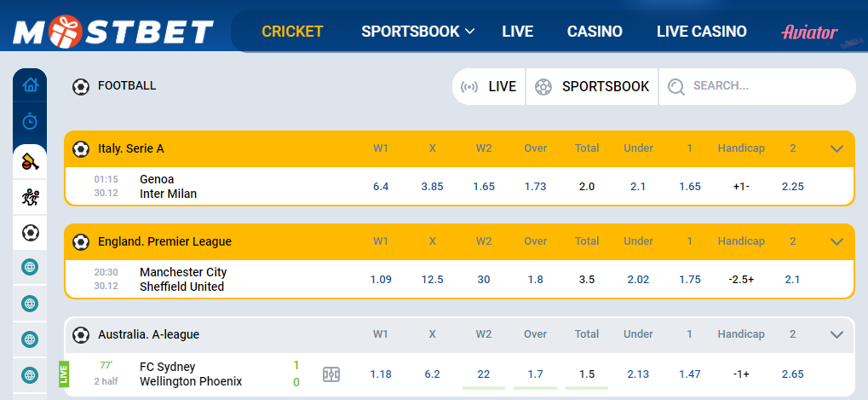Select W1 odds 1.09 for Manchester City
Image resolution: width=868 pixels, height=400 pixels.
(x=381, y=280)
